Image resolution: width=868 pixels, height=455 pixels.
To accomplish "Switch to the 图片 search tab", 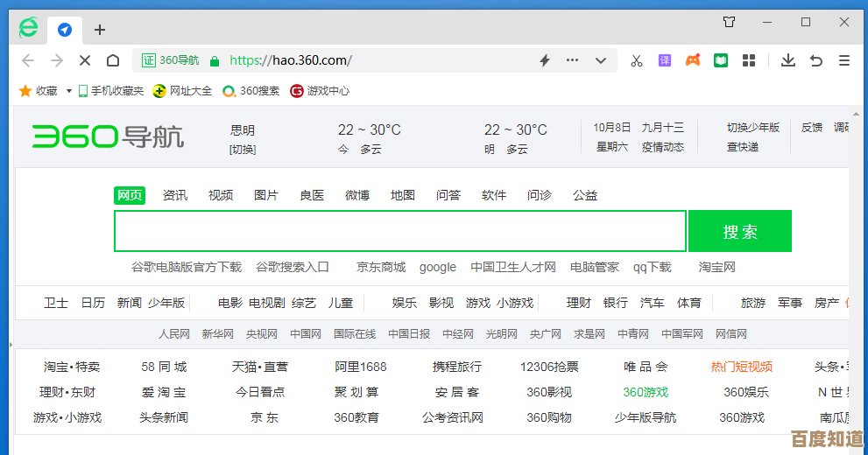I will click(x=266, y=195).
